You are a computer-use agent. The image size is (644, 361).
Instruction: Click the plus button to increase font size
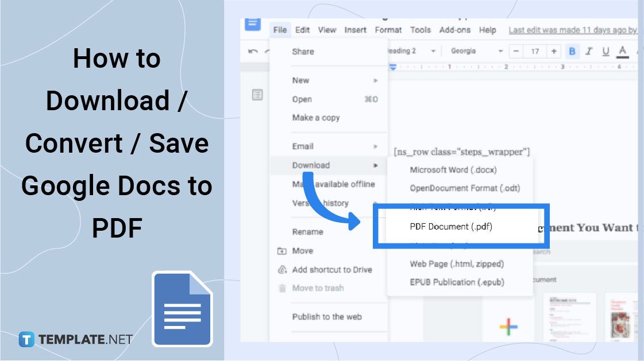click(x=553, y=51)
